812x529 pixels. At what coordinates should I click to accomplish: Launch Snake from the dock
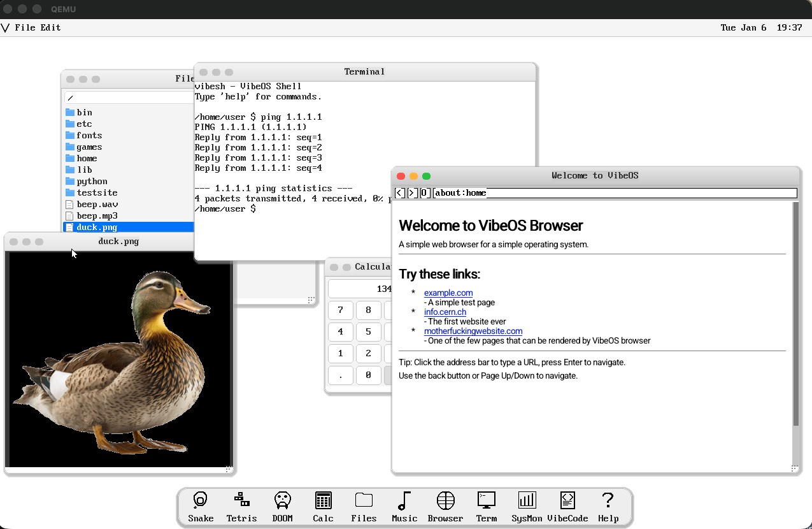(201, 506)
